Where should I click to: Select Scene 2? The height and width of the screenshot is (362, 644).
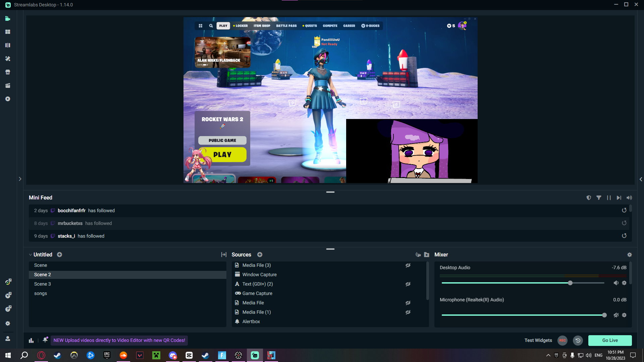click(127, 275)
